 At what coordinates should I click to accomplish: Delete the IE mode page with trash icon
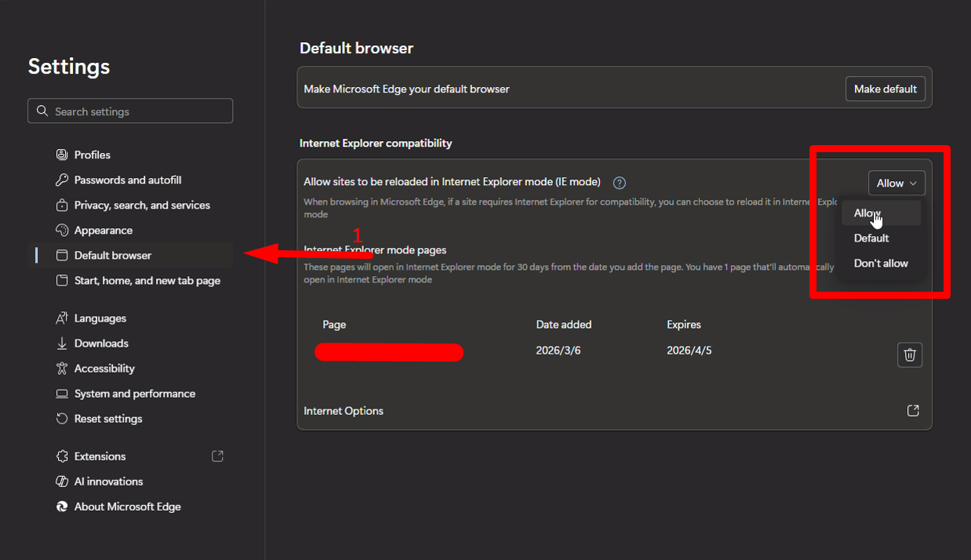pyautogui.click(x=910, y=355)
